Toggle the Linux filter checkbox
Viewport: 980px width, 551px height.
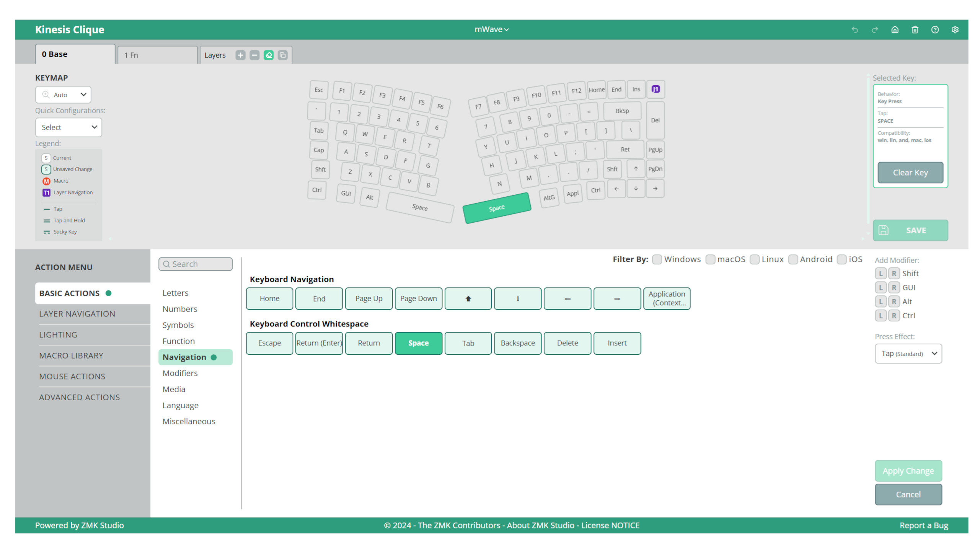754,259
